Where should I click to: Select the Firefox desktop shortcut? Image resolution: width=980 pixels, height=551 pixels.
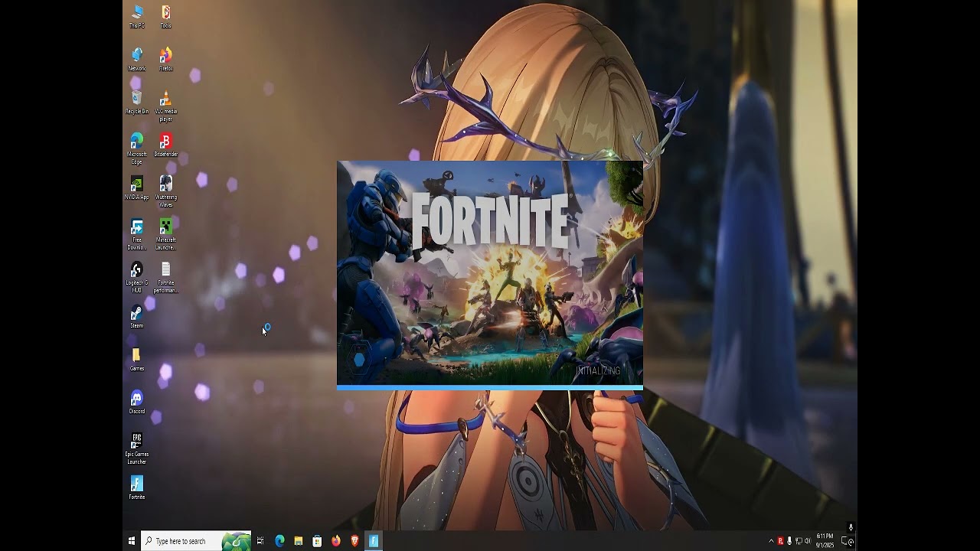(165, 60)
